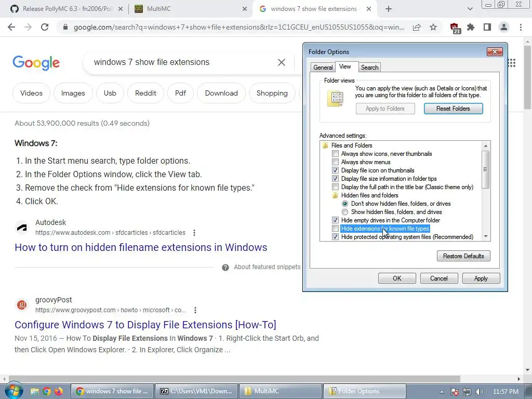Uncheck Hide protected operating system files
Viewport: 532px width, 399px height.
pyautogui.click(x=335, y=237)
